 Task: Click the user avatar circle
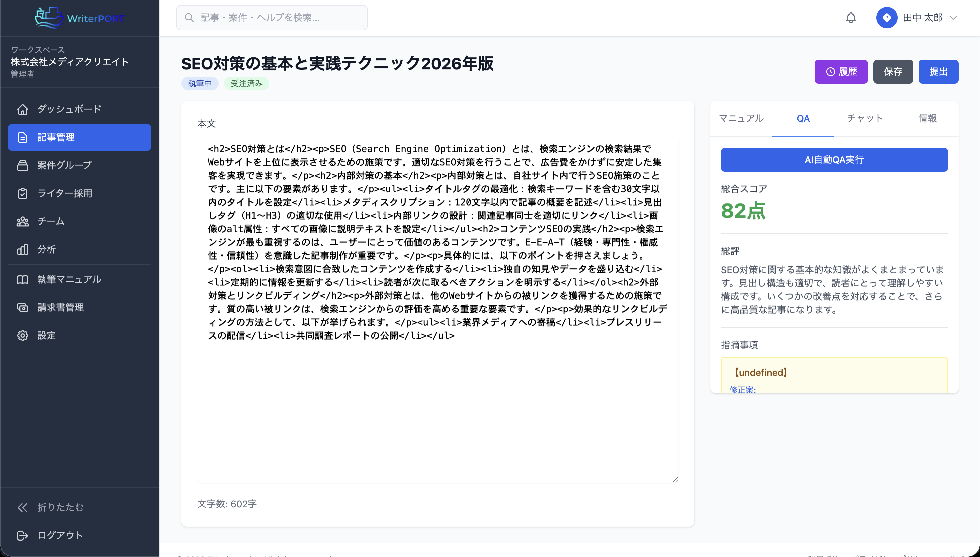click(887, 18)
